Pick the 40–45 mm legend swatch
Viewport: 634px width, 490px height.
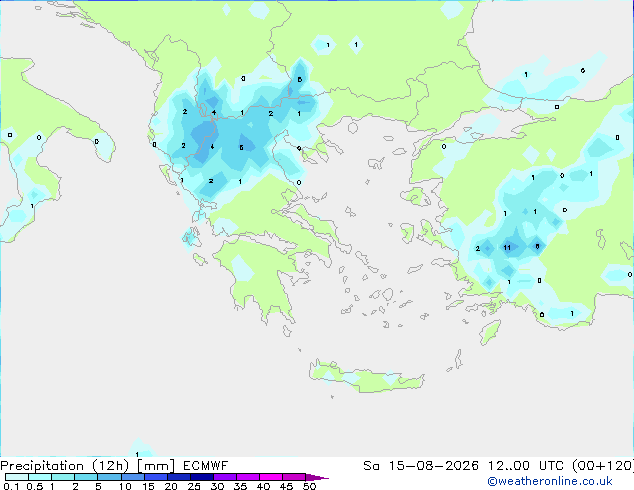pyautogui.click(x=271, y=477)
